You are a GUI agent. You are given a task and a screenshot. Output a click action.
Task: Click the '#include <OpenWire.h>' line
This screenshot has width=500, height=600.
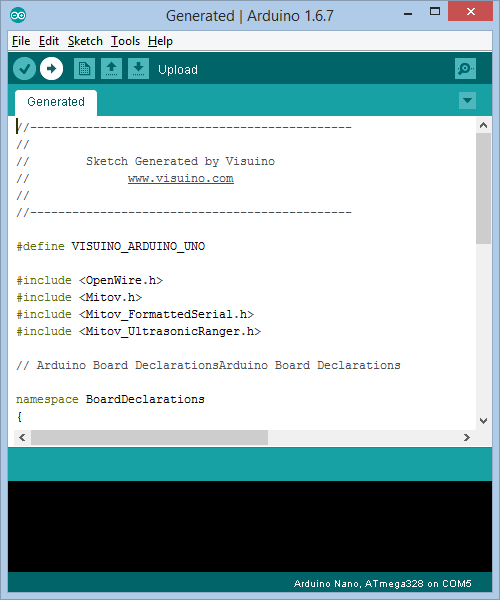coord(90,280)
